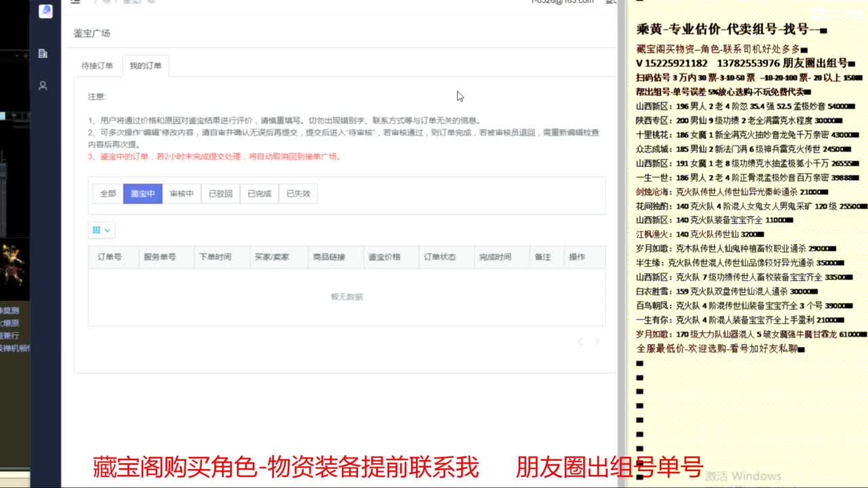
Task: Go to previous page arrow in pagination
Action: (580, 342)
